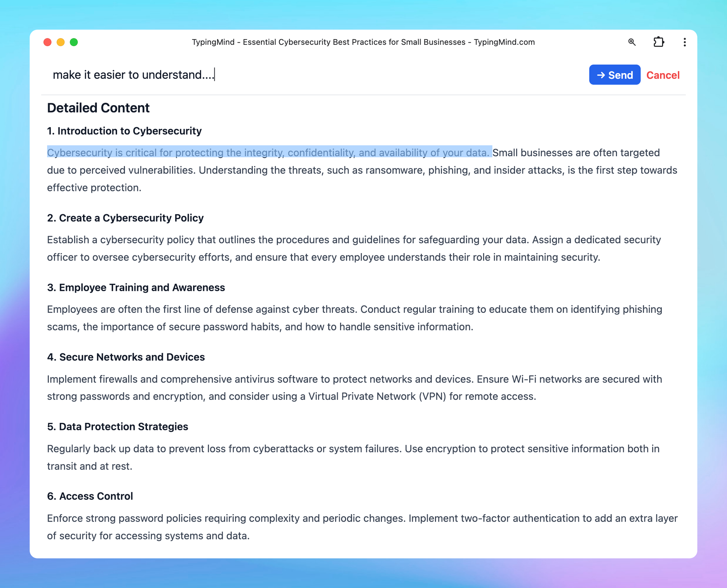Click the red close window button

(x=48, y=42)
